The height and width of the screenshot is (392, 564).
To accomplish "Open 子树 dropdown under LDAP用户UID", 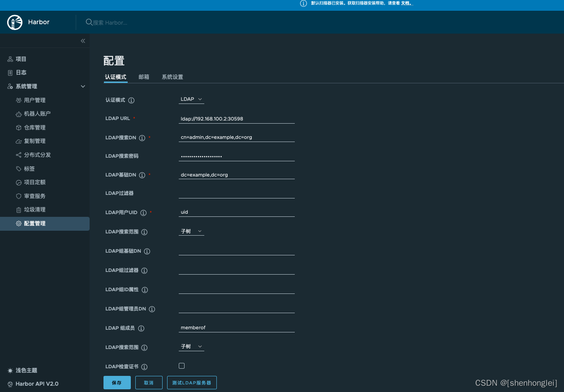I will tap(191, 231).
